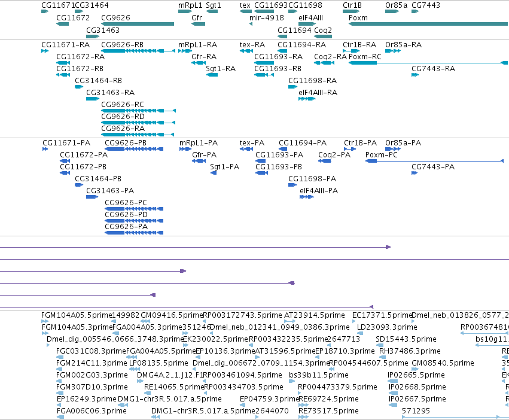Click the Coq2-RA transcript label

tap(330, 56)
